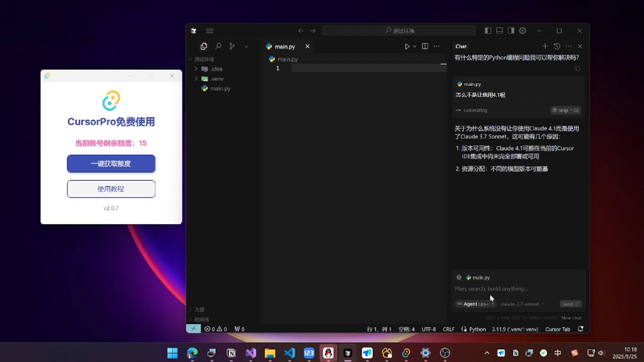Show errors and warnings count
This screenshot has width=644, height=362.
(x=216, y=329)
